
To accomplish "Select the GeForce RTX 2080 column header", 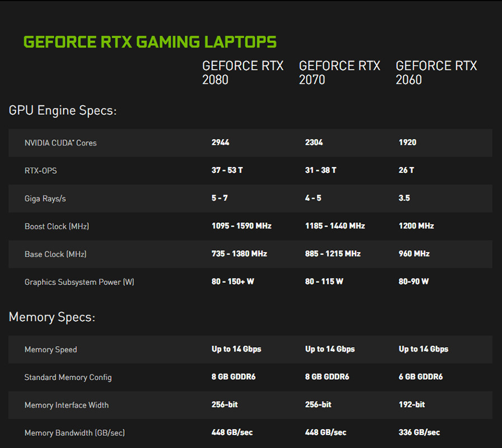I will [x=242, y=73].
